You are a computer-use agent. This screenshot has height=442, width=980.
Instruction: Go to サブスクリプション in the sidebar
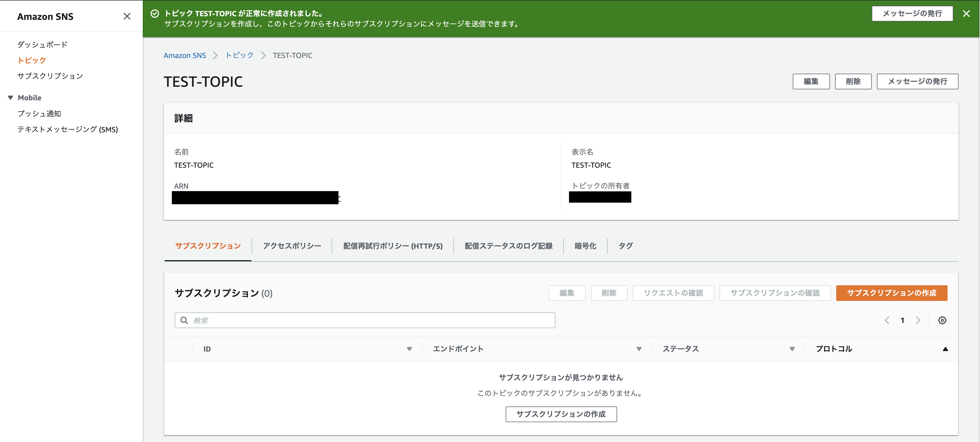(50, 76)
